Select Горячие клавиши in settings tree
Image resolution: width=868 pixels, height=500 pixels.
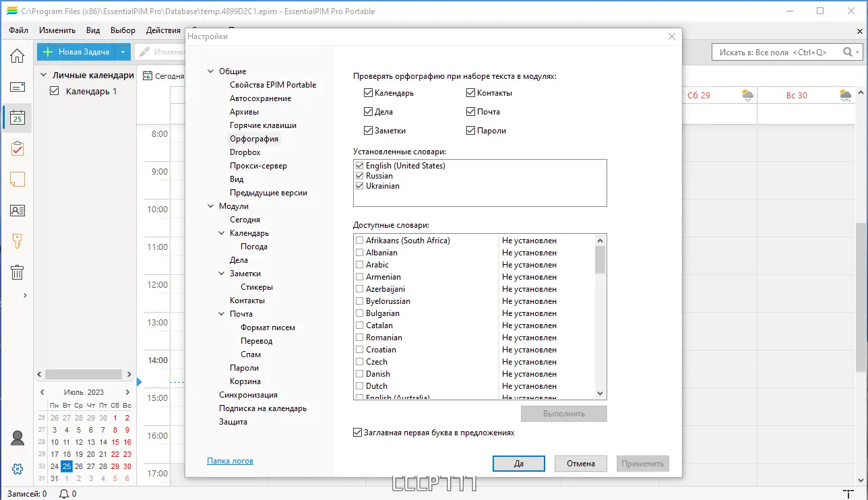coord(263,125)
